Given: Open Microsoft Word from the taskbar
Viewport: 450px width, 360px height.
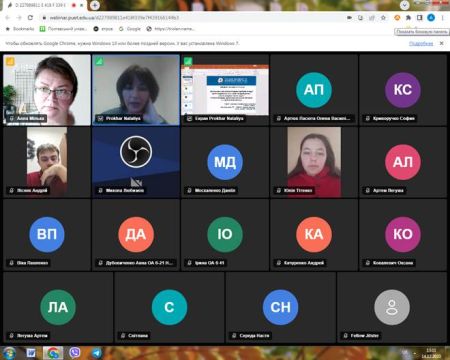Looking at the screenshot, I should (x=31, y=353).
